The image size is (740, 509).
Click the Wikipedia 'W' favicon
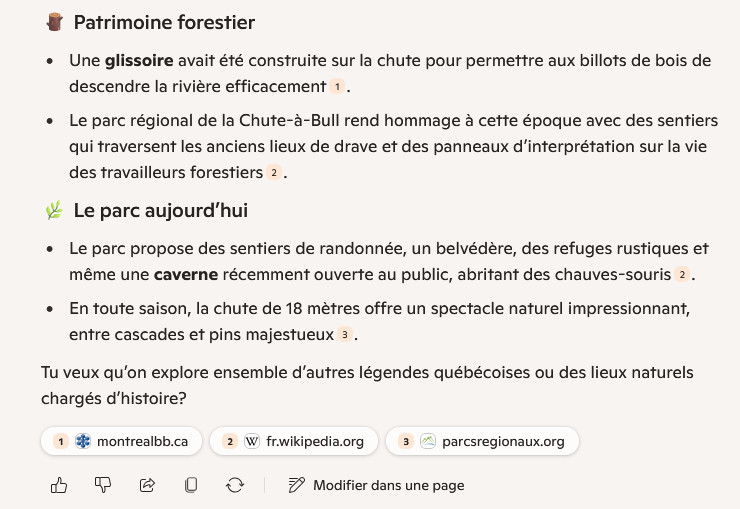click(x=252, y=441)
